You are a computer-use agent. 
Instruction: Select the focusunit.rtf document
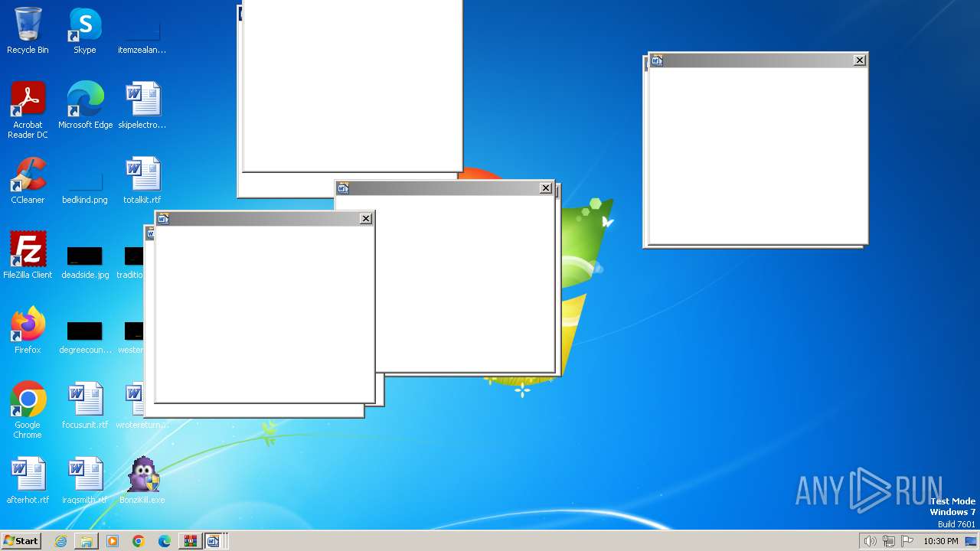coord(85,406)
